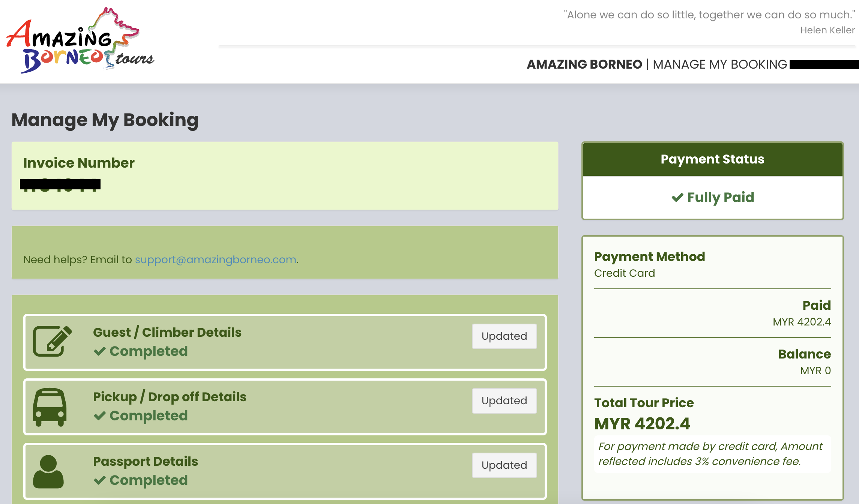The image size is (859, 504).
Task: Click the redacted Invoice Number value
Action: pyautogui.click(x=60, y=184)
